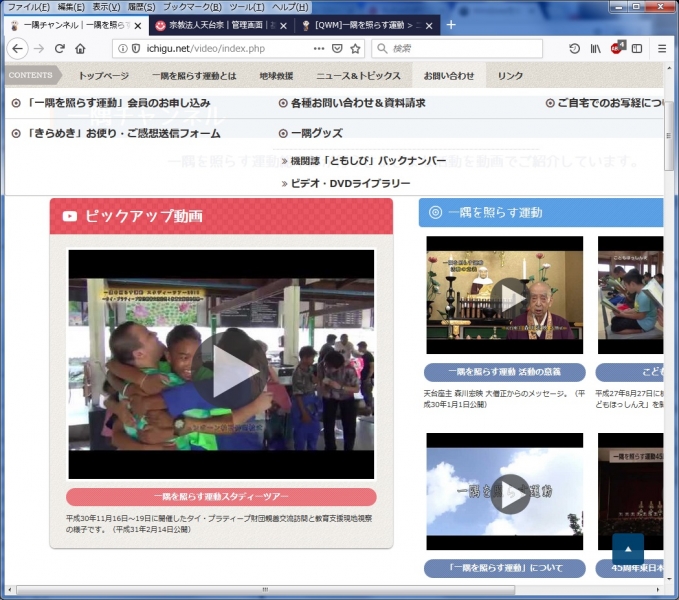This screenshot has height=600, width=679.
Task: Open the Firefox hamburger menu
Action: 662,48
